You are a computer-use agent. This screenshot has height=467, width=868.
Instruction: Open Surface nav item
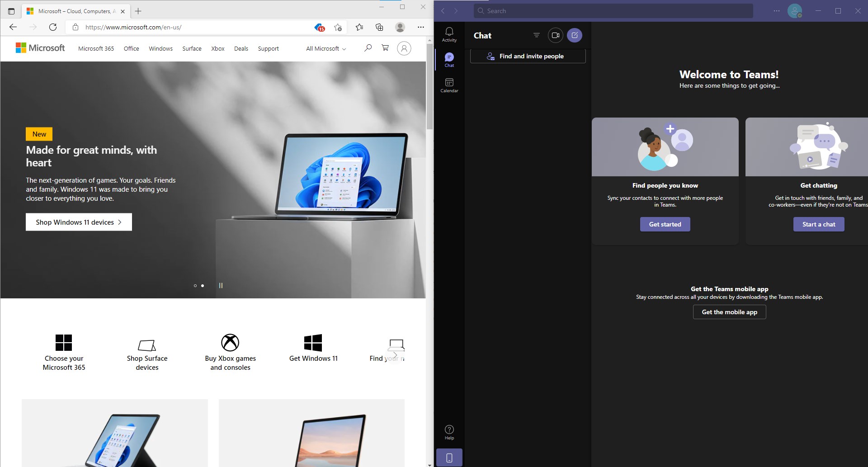coord(192,49)
